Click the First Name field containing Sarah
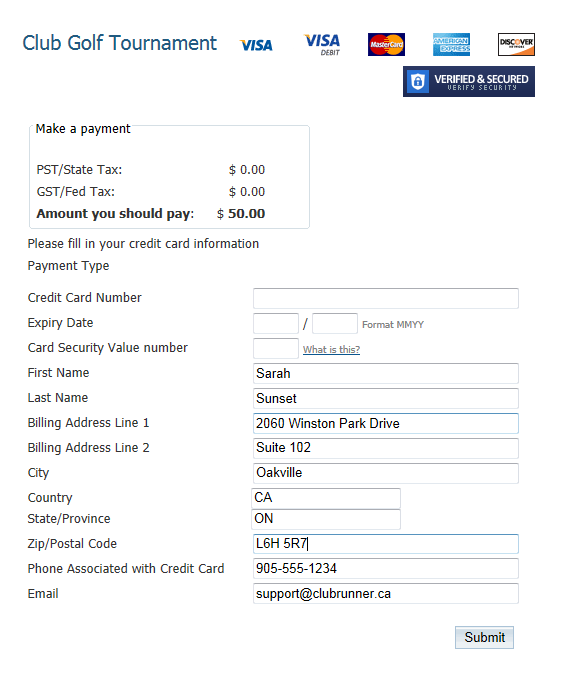This screenshot has width=564, height=684. click(x=386, y=373)
